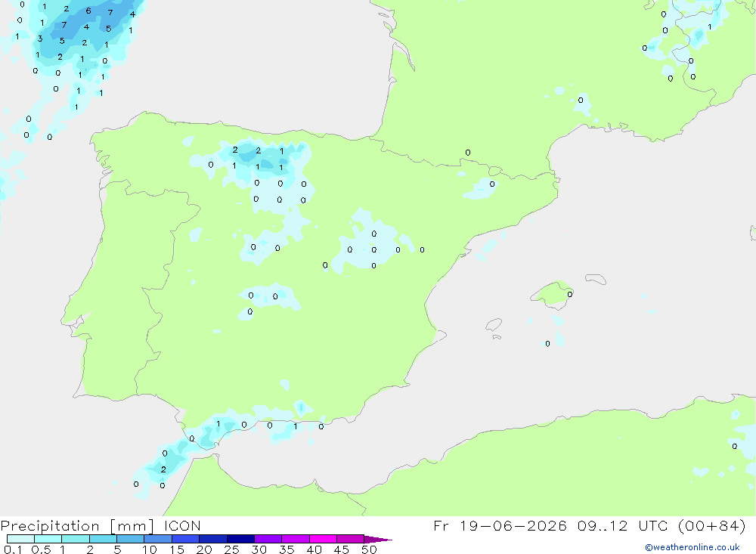Select the 30–35 mm violet legend swatch
This screenshot has width=756, height=554.
tap(268, 539)
